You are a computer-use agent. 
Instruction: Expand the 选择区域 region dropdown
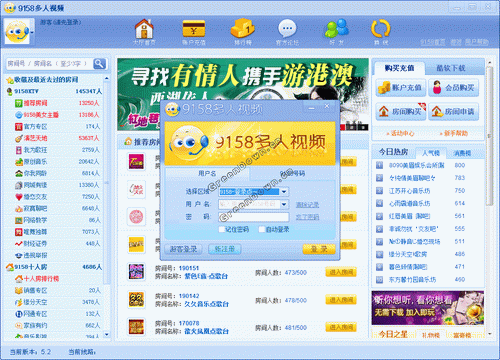(x=284, y=192)
